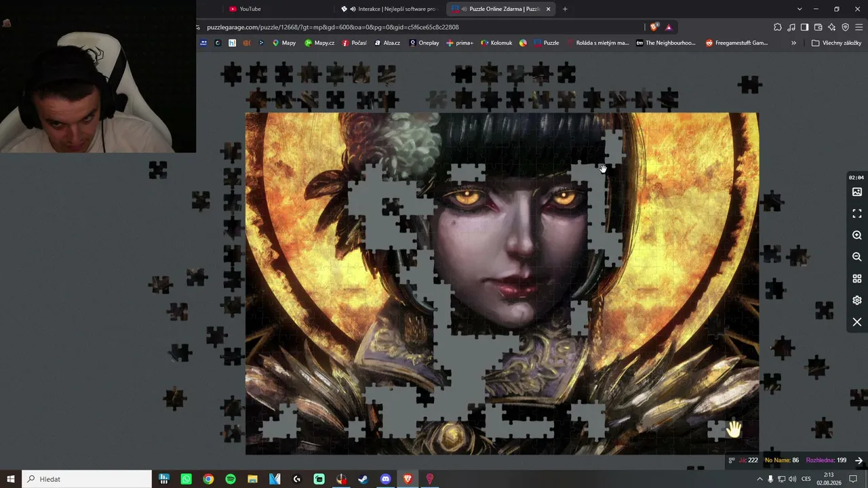Open the Roláda s mletým bookmark
The width and height of the screenshot is (868, 488).
point(597,43)
